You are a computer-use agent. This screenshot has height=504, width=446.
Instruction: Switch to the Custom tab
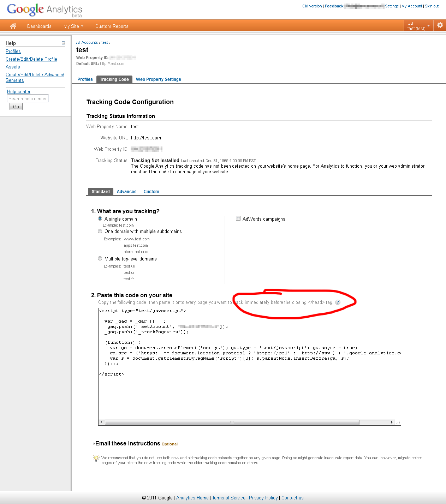pos(151,192)
